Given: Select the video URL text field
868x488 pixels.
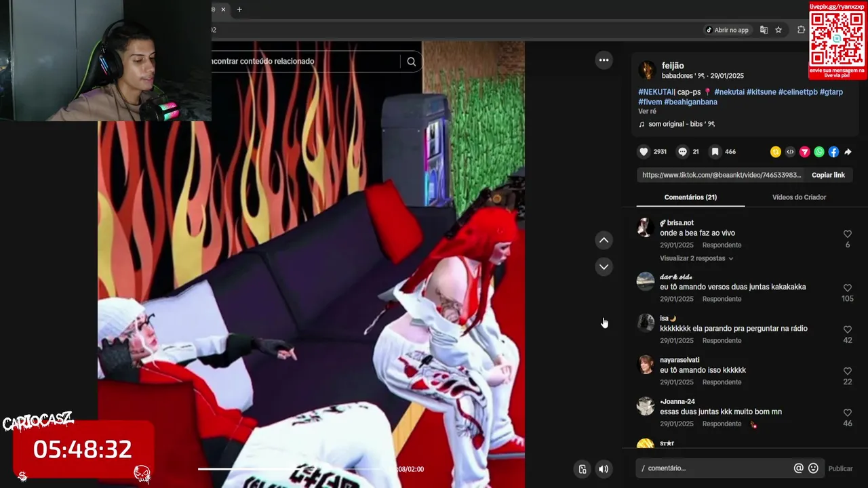Looking at the screenshot, I should [721, 175].
